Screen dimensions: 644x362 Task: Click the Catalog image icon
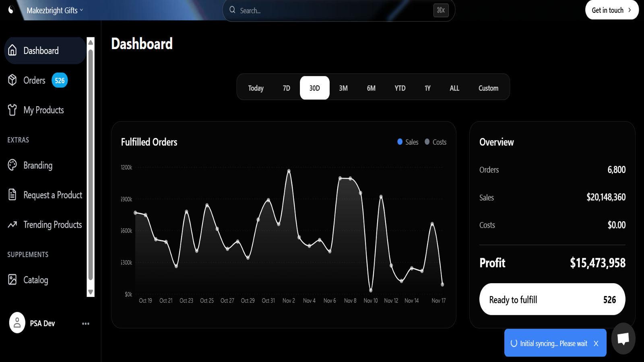(x=12, y=280)
